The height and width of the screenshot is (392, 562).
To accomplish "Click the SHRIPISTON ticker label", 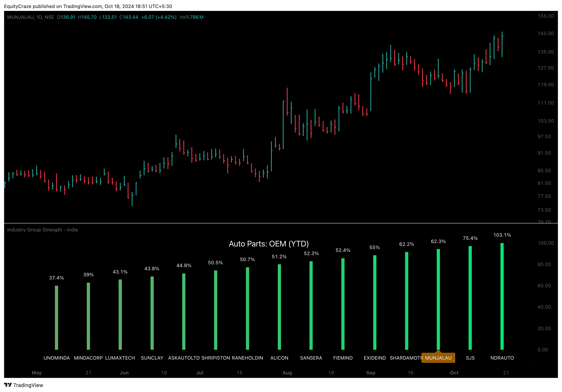I will pyautogui.click(x=216, y=358).
